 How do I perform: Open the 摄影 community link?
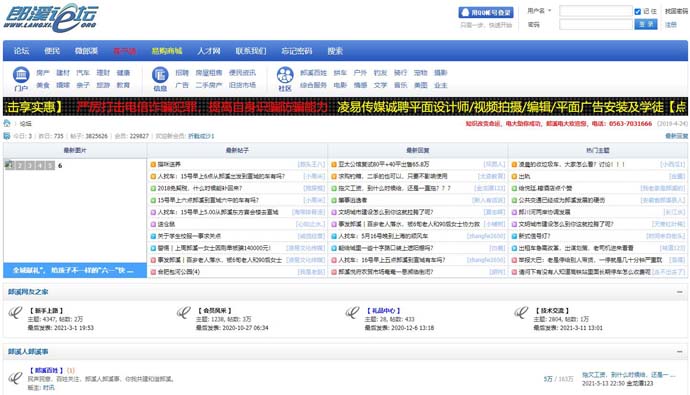440,73
